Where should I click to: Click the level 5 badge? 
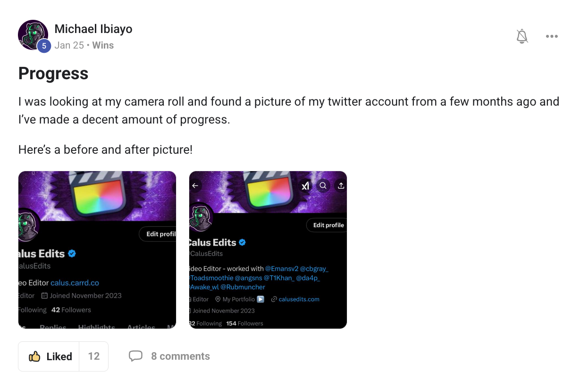point(44,46)
